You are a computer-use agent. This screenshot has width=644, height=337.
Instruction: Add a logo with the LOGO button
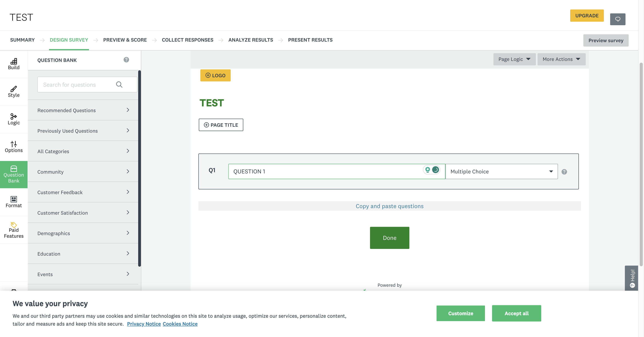click(x=215, y=75)
